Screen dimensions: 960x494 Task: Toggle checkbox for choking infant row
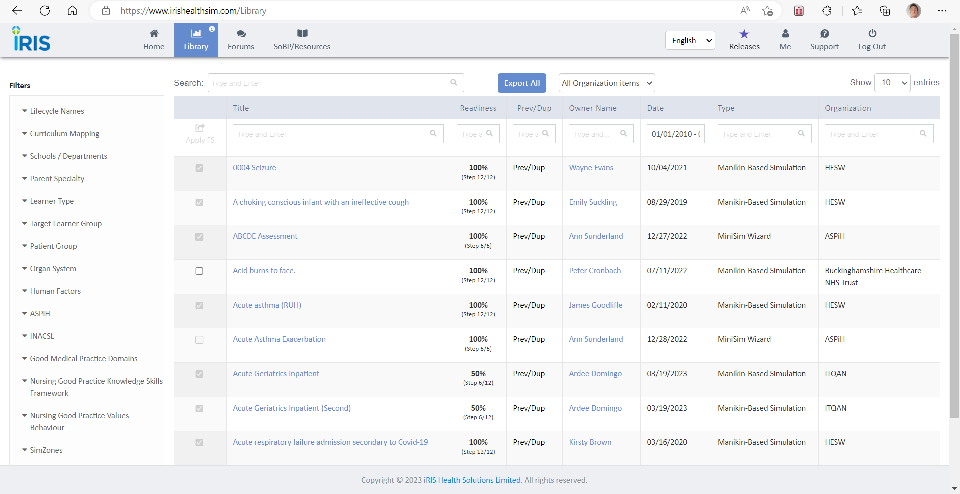click(199, 202)
